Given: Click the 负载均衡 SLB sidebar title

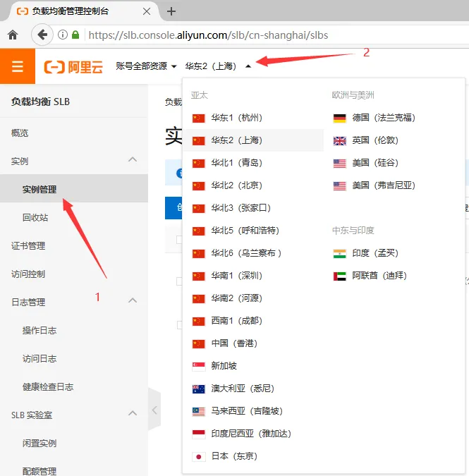Looking at the screenshot, I should click(41, 102).
